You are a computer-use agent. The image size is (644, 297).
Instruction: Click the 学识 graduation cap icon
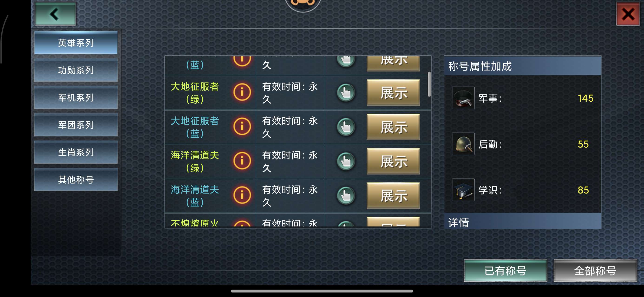463,190
